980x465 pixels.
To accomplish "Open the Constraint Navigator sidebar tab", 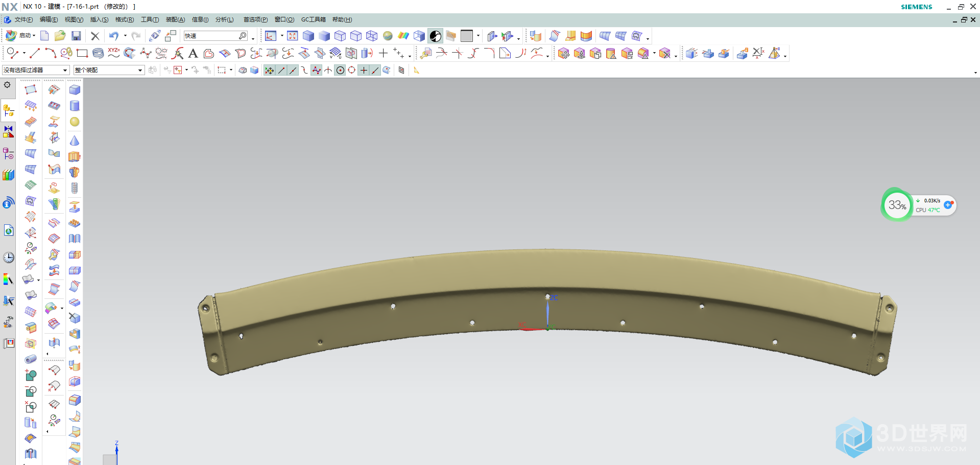I will point(9,132).
